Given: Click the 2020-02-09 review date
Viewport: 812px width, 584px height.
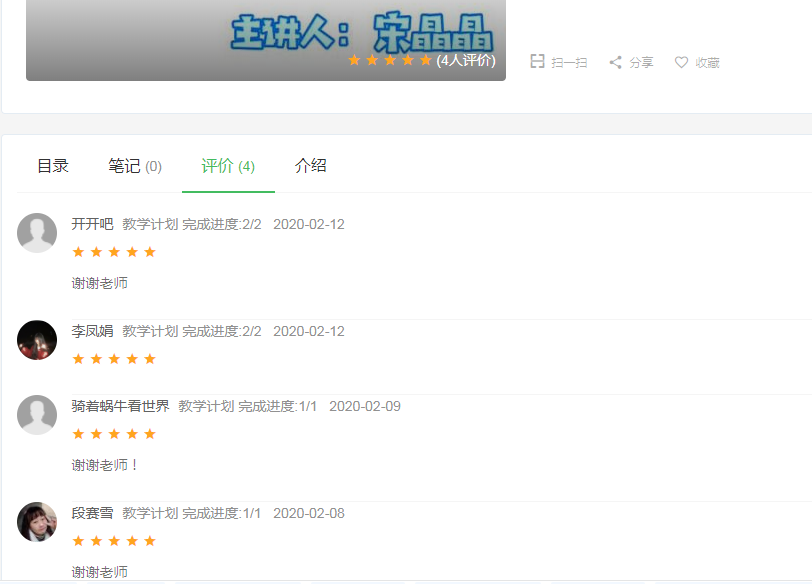Looking at the screenshot, I should point(365,406).
